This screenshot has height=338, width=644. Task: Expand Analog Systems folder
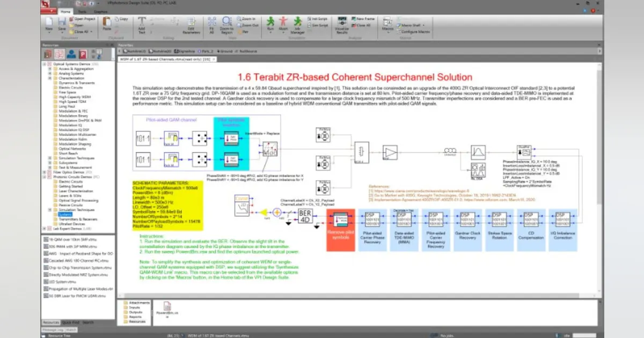tap(49, 74)
